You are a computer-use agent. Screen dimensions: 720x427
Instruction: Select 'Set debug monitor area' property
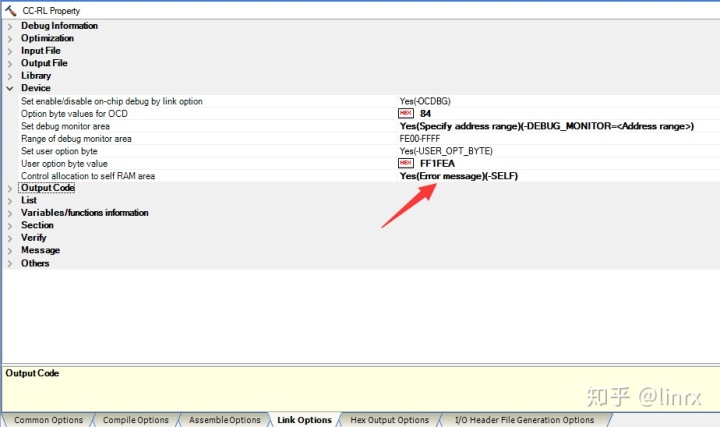coord(65,126)
